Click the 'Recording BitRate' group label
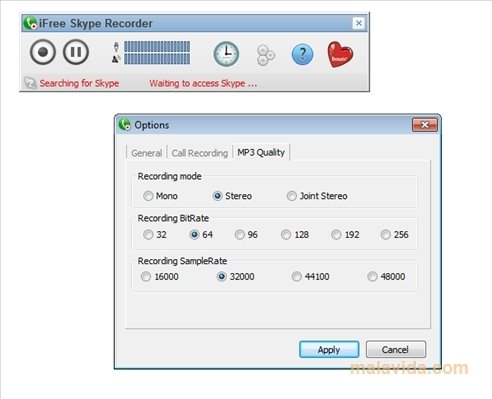The width and height of the screenshot is (492, 399). 173,218
